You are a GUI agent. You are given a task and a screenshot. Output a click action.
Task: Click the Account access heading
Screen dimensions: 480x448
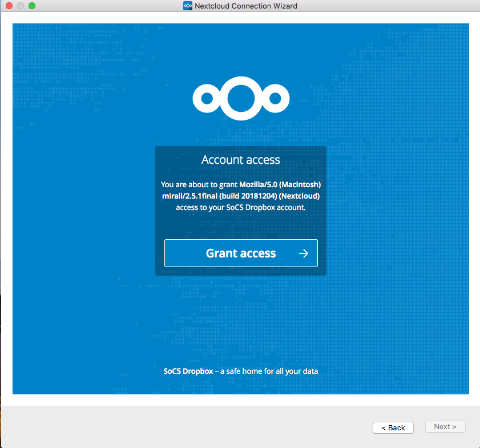240,160
